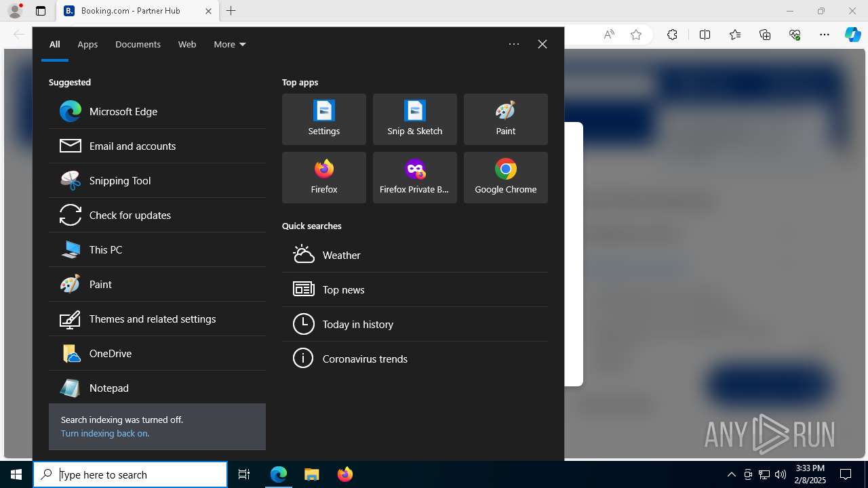Image resolution: width=868 pixels, height=488 pixels.
Task: Show hidden system tray icons
Action: (731, 474)
